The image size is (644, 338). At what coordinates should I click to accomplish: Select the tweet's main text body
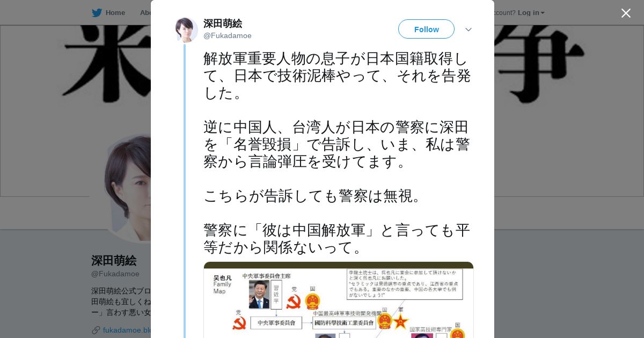pos(338,153)
